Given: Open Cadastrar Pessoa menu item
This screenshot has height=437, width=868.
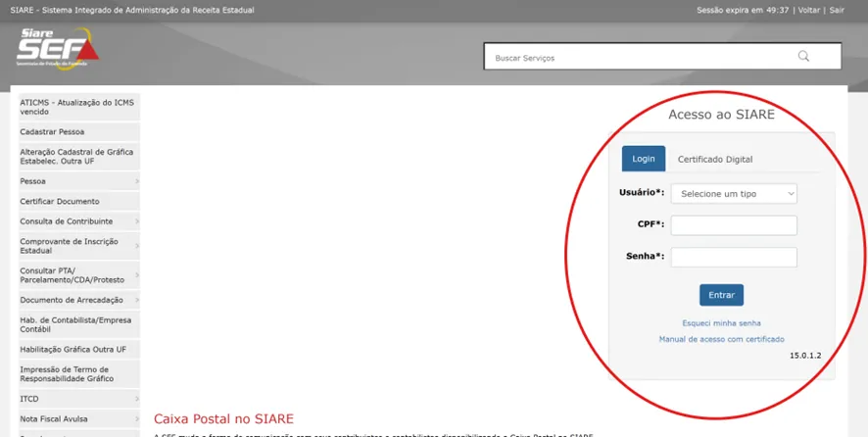Looking at the screenshot, I should (x=79, y=132).
